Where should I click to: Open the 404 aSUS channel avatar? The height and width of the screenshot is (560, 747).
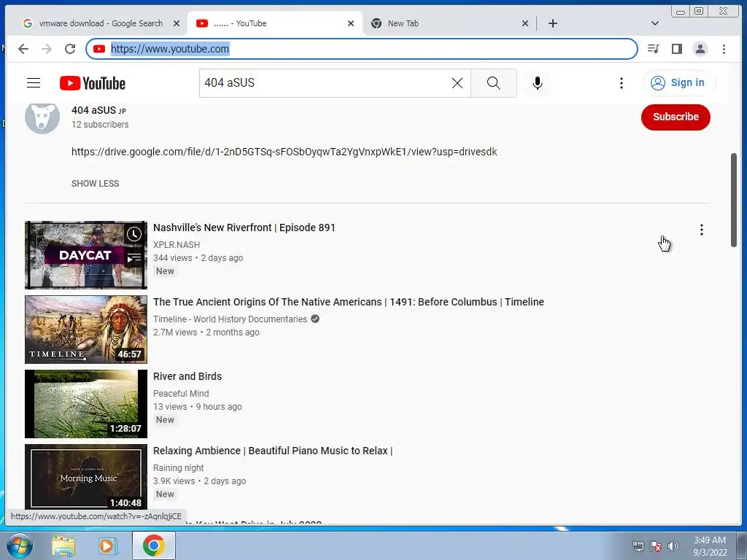click(x=42, y=117)
